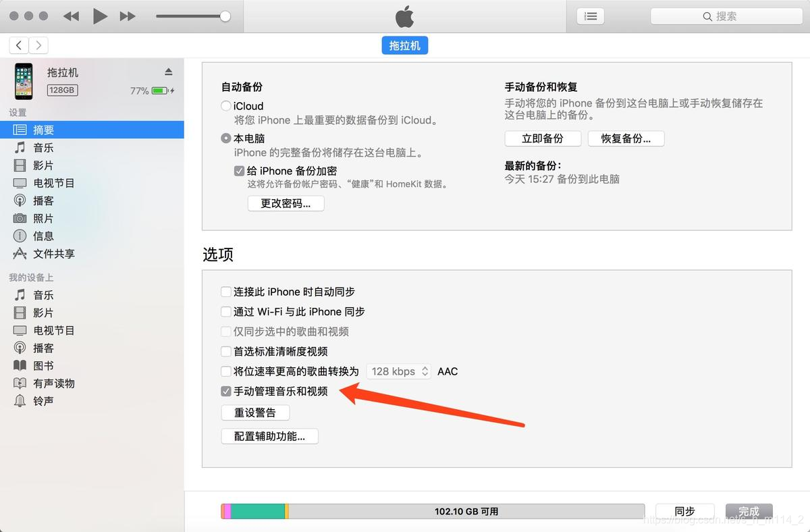Click the 更改密码... button
This screenshot has width=810, height=532.
(286, 203)
